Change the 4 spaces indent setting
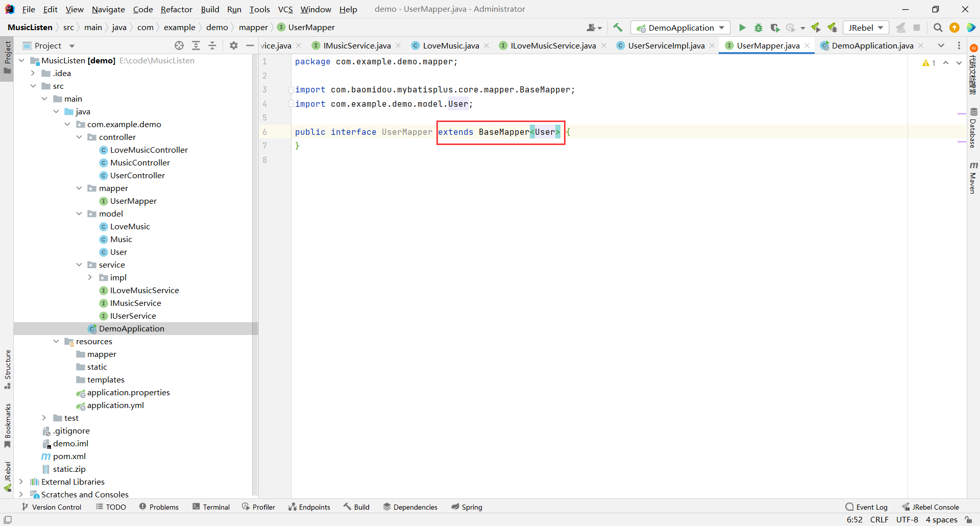Image resolution: width=980 pixels, height=526 pixels. pyautogui.click(x=942, y=520)
